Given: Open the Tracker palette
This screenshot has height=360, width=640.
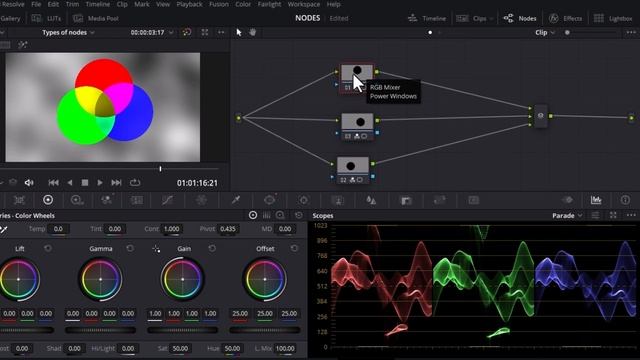Looking at the screenshot, I should (x=304, y=200).
